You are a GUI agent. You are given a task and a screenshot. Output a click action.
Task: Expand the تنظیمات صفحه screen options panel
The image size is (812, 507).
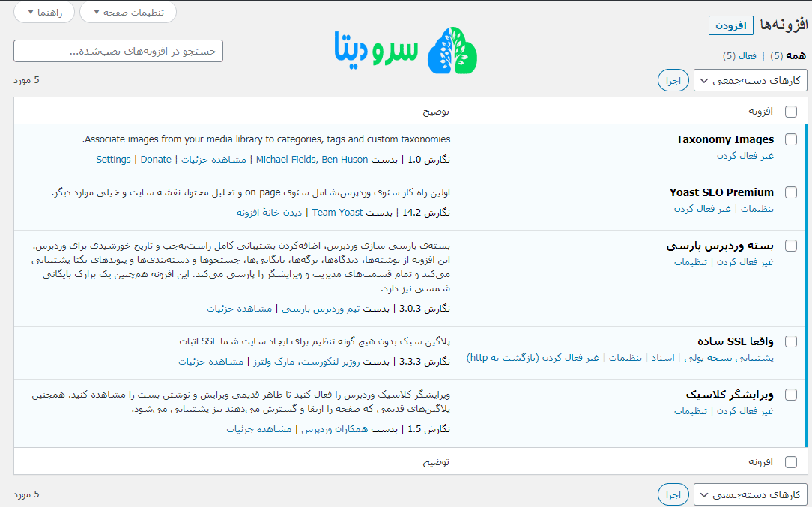tap(128, 12)
